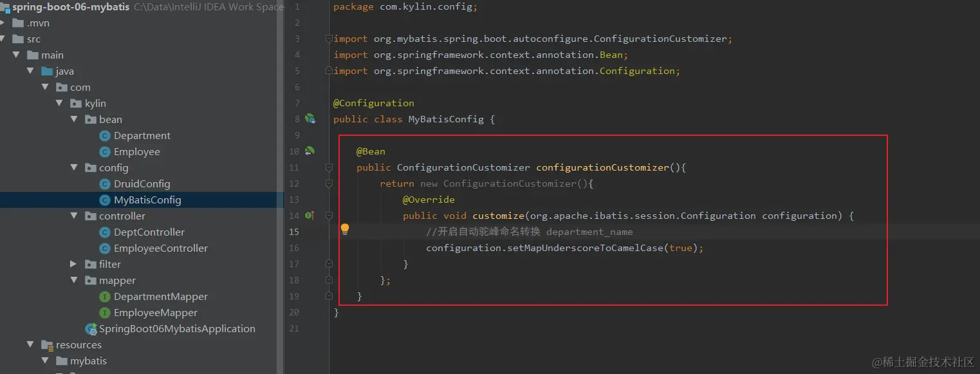Screen dimensions: 980x374
Task: Click the @Override annotation in the code
Action: [429, 200]
